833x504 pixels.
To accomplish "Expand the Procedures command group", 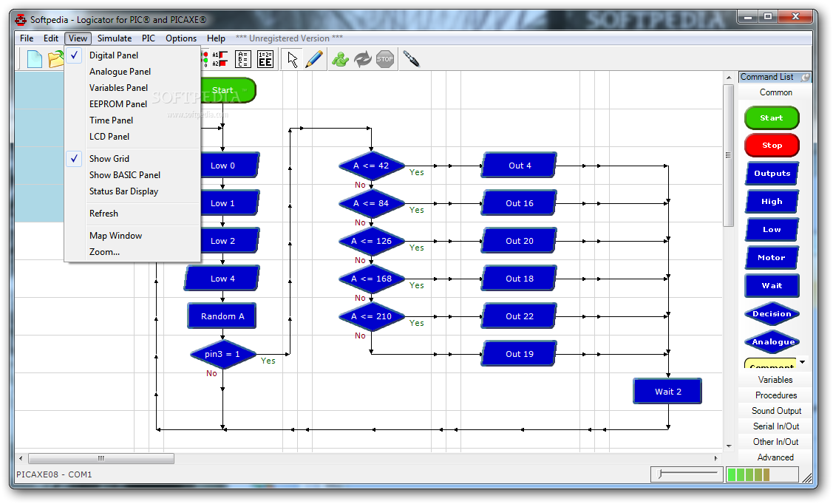I will pos(775,395).
